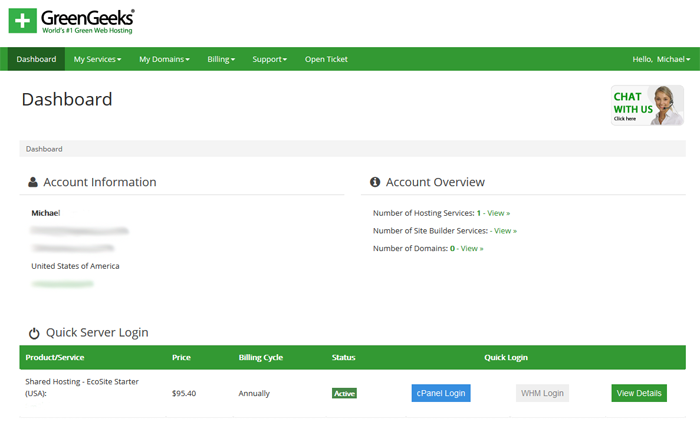
Task: Click the Michael name in Account Information
Action: (46, 213)
